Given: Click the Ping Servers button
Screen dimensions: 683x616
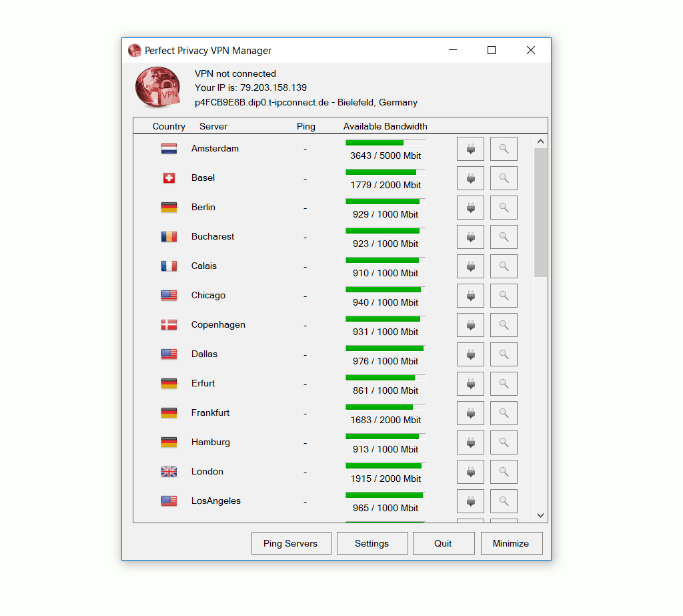Looking at the screenshot, I should (x=291, y=543).
